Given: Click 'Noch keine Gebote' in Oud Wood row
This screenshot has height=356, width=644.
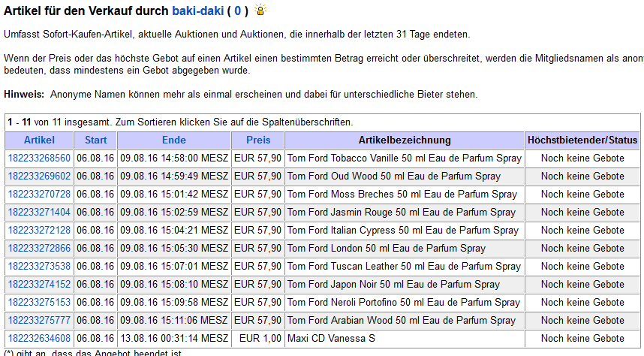Looking at the screenshot, I should click(582, 176).
